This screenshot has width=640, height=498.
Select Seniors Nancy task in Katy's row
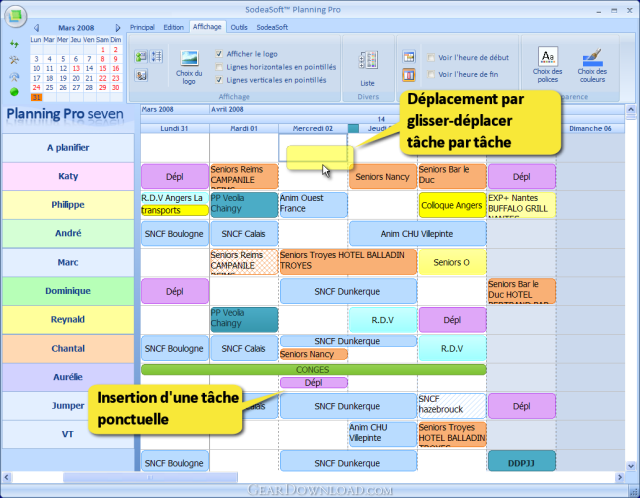point(383,177)
